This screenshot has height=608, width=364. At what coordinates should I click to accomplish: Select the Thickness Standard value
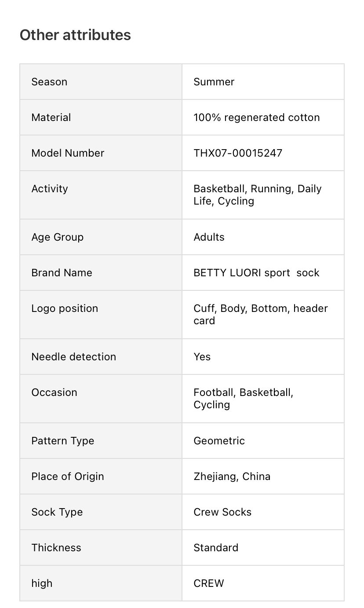pyautogui.click(x=216, y=548)
